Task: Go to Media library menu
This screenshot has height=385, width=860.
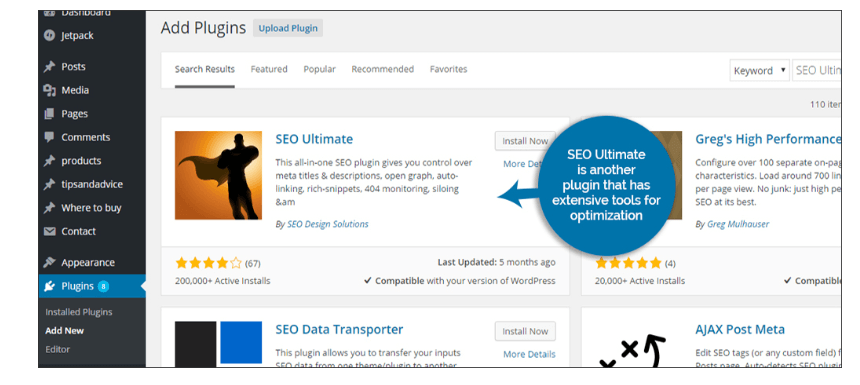Action: (x=75, y=90)
